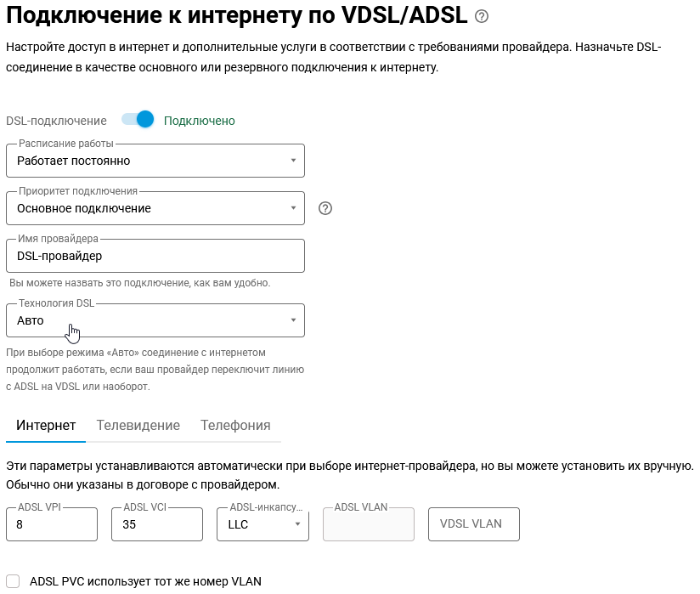
Task: Expand the ADSL encapsulation LLC dropdown
Action: (262, 524)
